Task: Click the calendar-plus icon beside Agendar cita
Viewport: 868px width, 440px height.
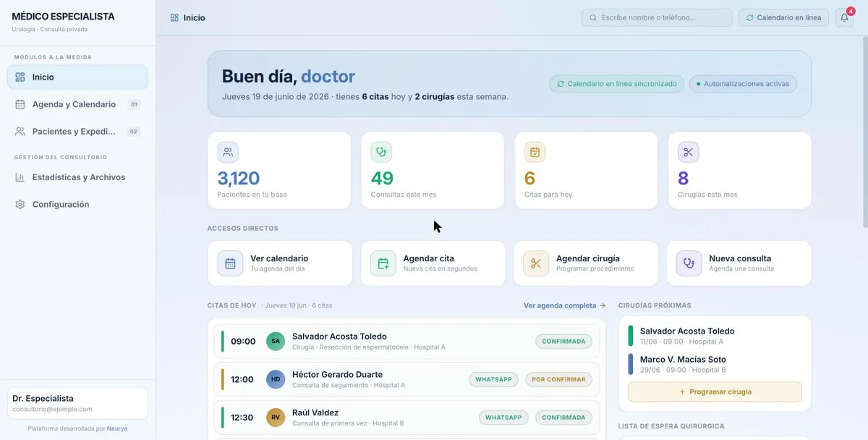Action: pyautogui.click(x=383, y=263)
